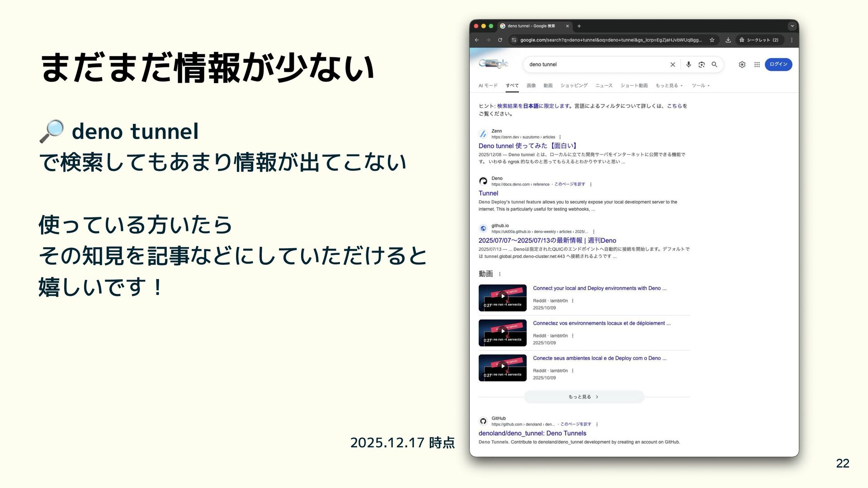
Task: Click the もっと見る videos button
Action: [584, 397]
